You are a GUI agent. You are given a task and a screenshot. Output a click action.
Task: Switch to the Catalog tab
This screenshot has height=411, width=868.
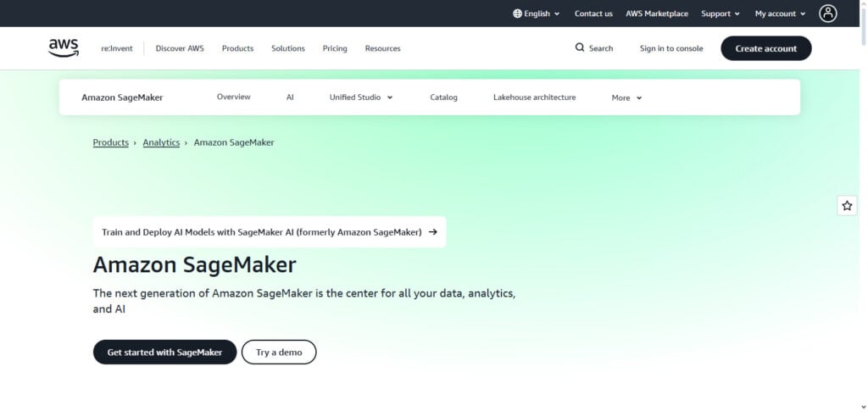pos(443,97)
